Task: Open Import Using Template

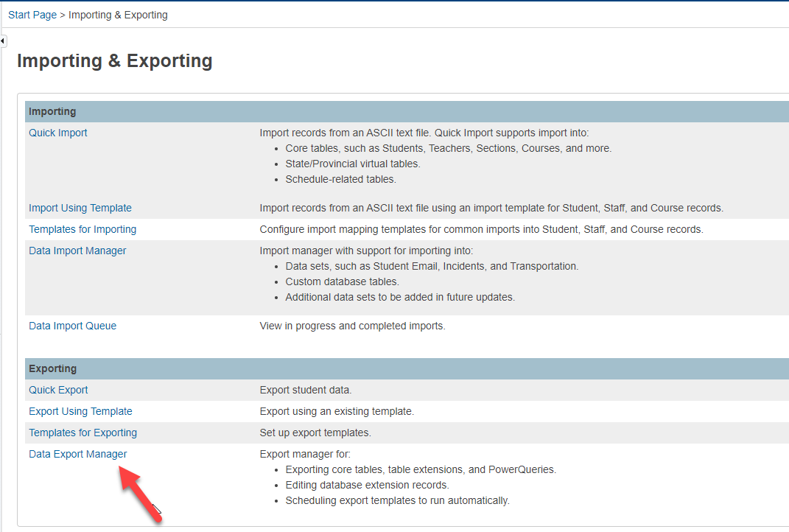Action: 80,208
